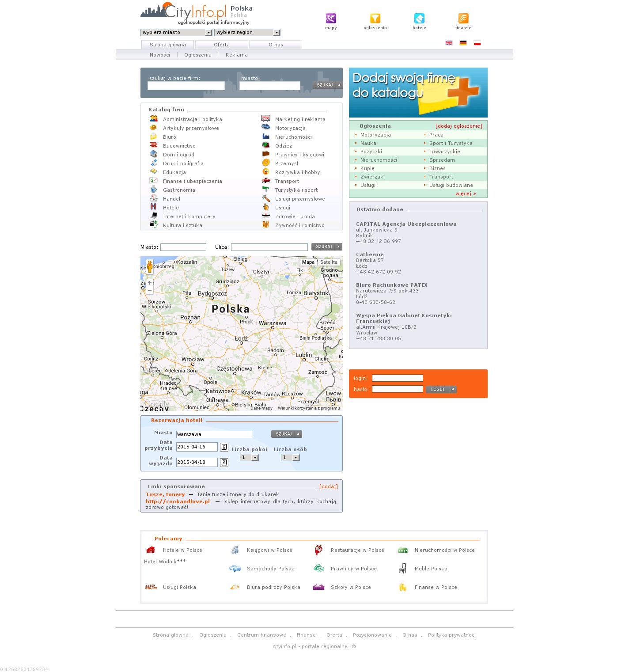The width and height of the screenshot is (629, 672).
Task: Open Centrum finansowe footer link
Action: click(261, 635)
